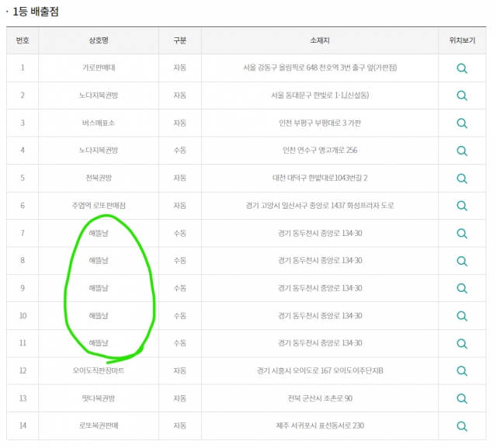Click 노다지복권방 in row 2
Image resolution: width=497 pixels, height=448 pixels.
(99, 95)
